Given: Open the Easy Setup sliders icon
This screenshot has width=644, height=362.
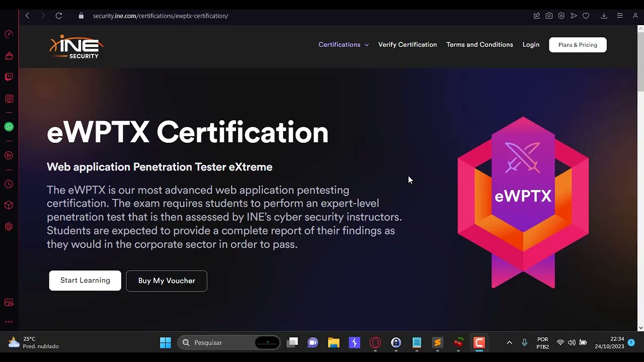Looking at the screenshot, I should [x=620, y=16].
